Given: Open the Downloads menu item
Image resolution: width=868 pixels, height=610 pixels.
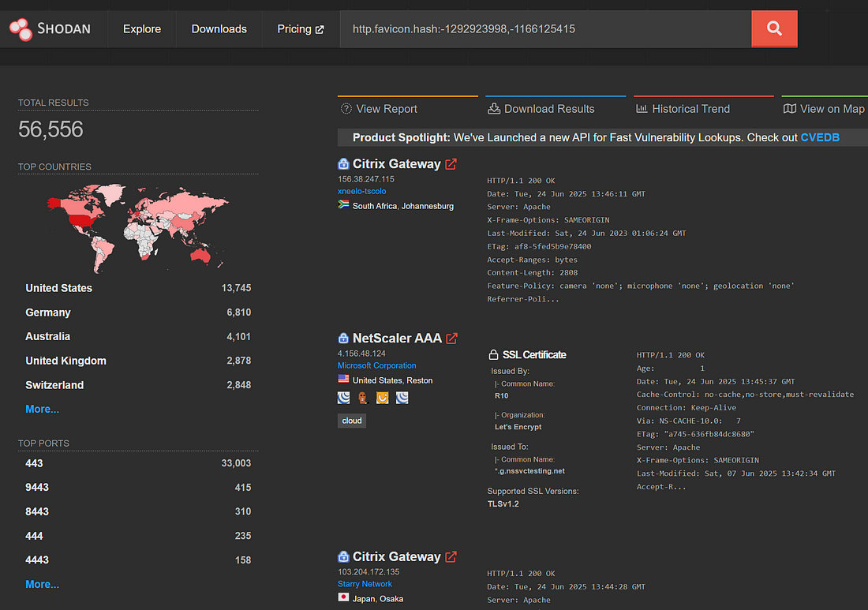Looking at the screenshot, I should point(219,29).
